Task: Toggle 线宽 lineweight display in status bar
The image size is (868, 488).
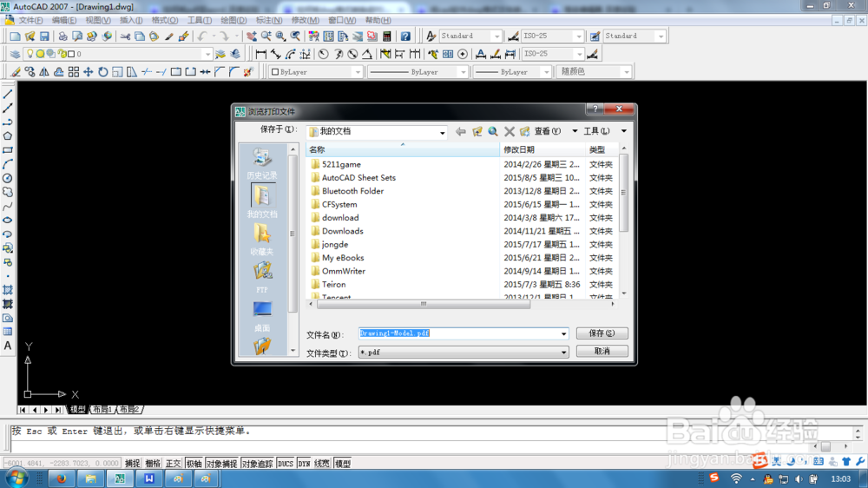Action: [322, 464]
